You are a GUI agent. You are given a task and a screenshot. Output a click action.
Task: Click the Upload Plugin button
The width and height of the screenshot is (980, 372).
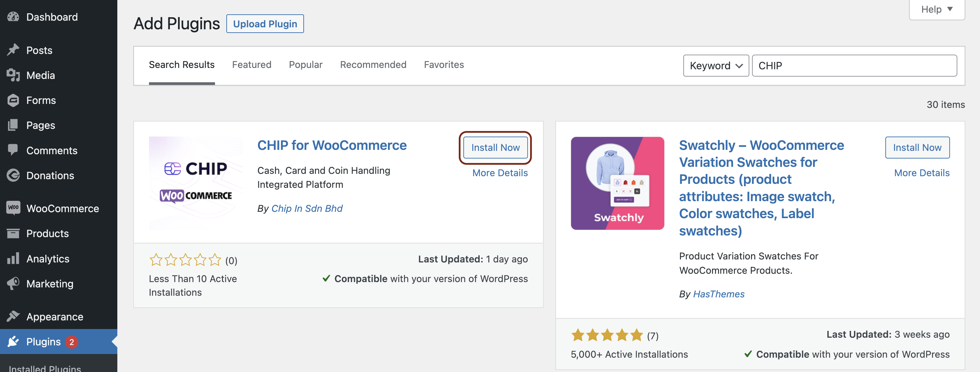pyautogui.click(x=265, y=24)
